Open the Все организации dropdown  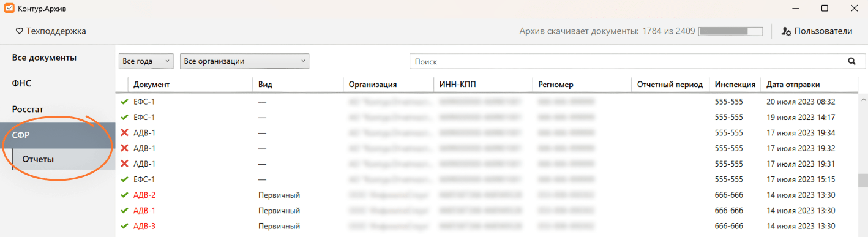(x=244, y=61)
